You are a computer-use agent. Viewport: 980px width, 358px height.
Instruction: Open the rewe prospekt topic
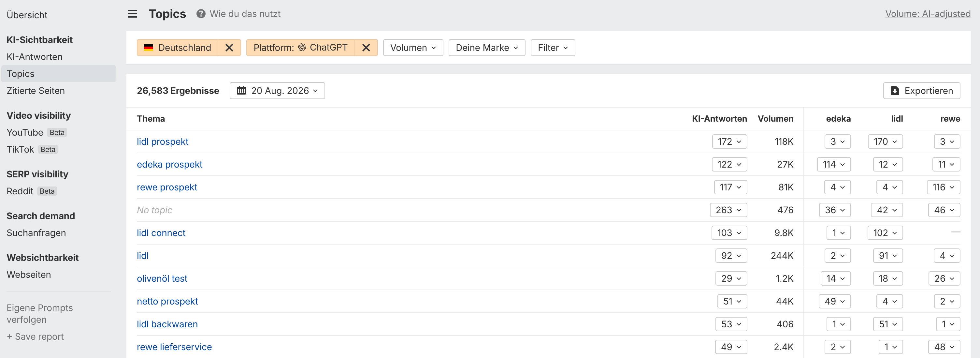click(166, 187)
